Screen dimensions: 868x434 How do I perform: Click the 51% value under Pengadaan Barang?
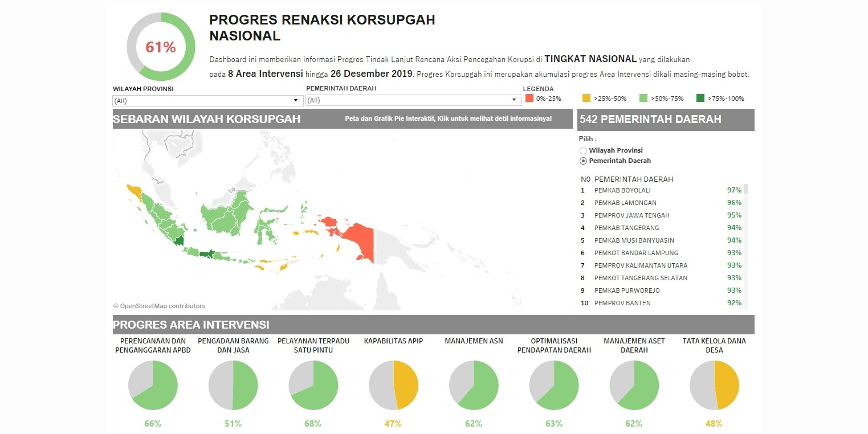point(233,424)
